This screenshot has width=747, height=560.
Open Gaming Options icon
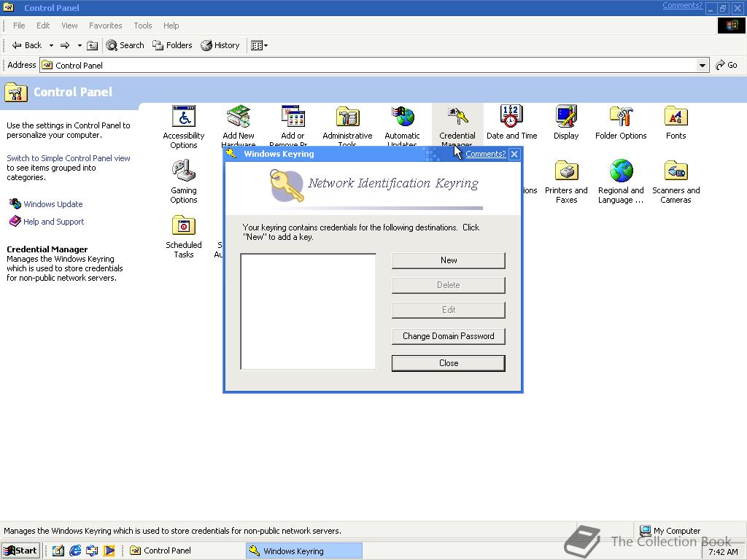click(183, 171)
